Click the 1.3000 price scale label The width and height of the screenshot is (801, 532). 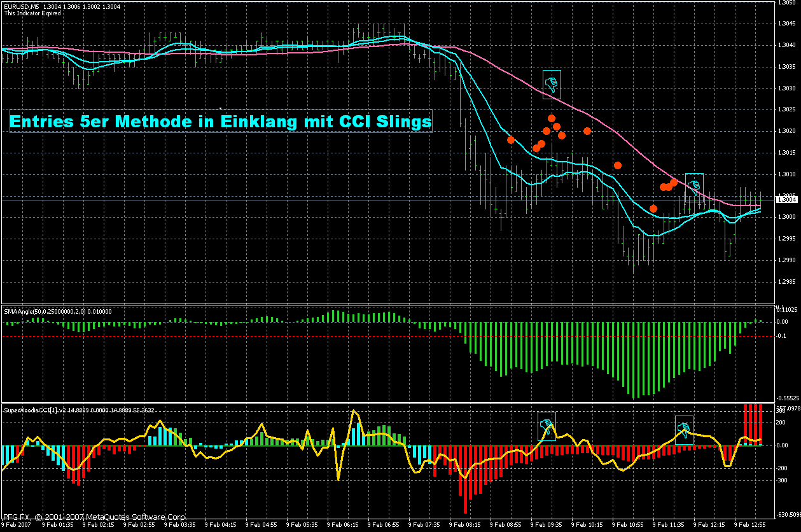tap(786, 217)
